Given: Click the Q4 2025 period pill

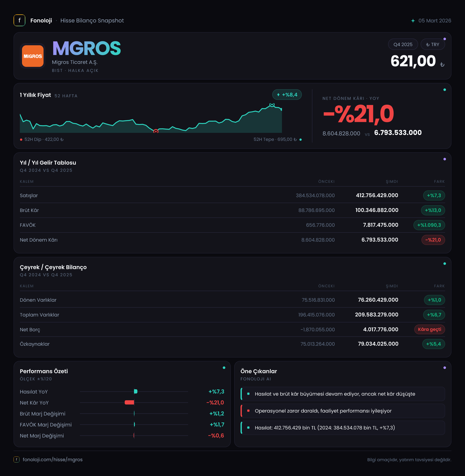Looking at the screenshot, I should [x=403, y=44].
